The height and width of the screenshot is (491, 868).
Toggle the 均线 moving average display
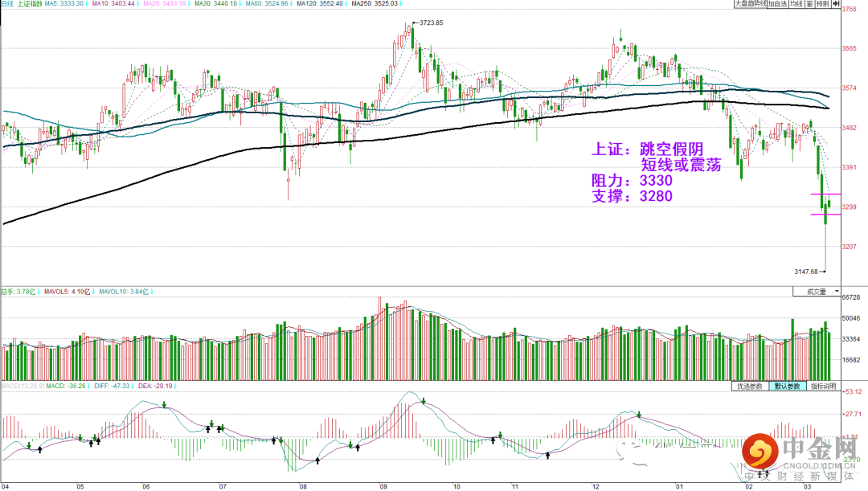coord(796,4)
